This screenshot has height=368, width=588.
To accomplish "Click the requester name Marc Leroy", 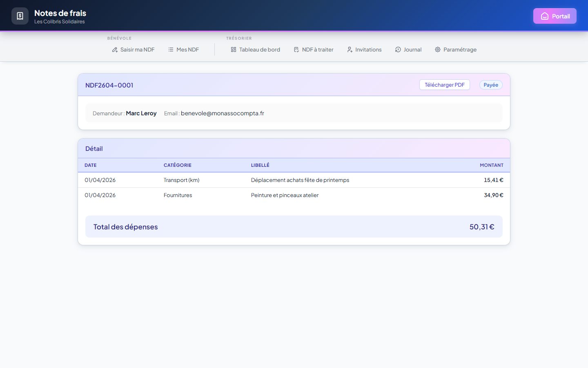I will pos(141,113).
